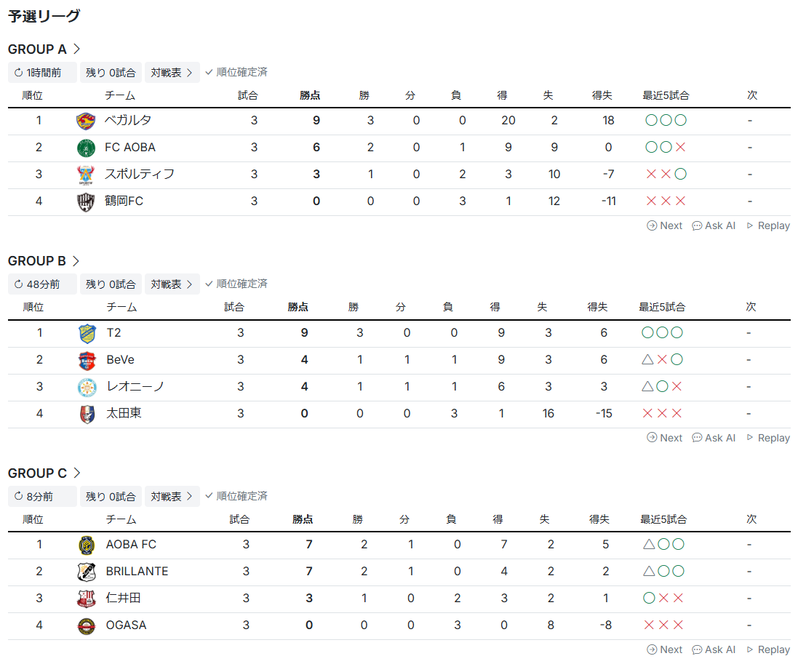806x672 pixels.
Task: Click the FC AOBA team crest
Action: click(86, 148)
